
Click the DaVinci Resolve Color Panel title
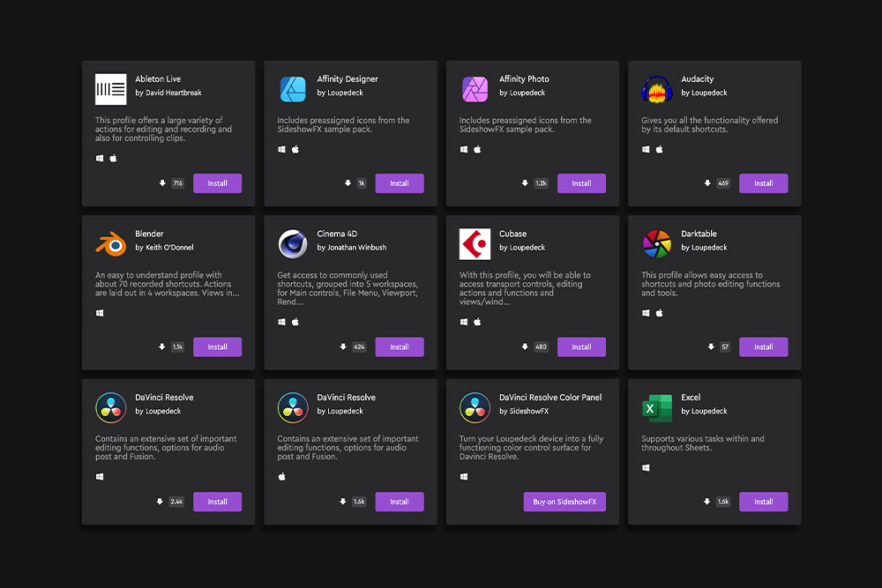click(550, 398)
